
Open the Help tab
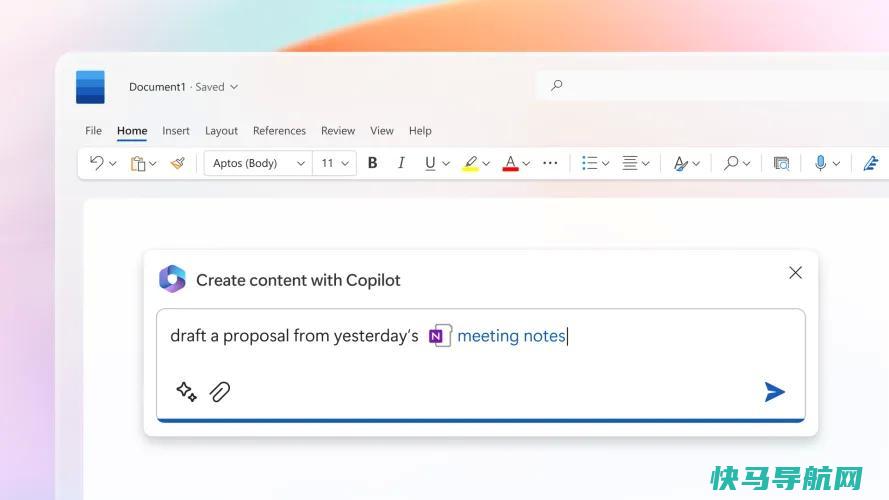[420, 131]
